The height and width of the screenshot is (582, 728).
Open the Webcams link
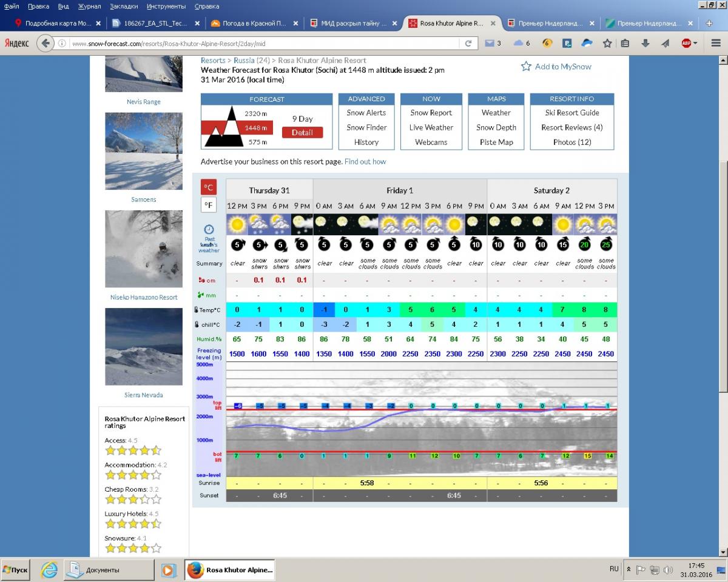431,142
